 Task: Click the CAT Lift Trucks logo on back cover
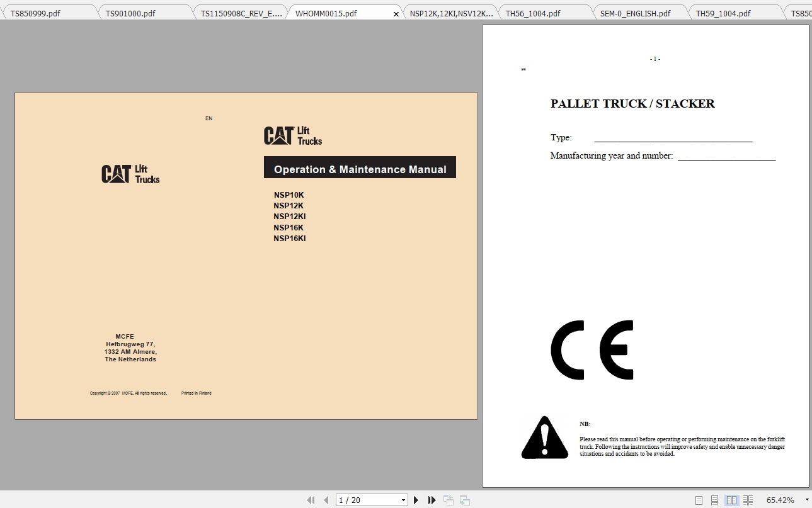pyautogui.click(x=131, y=174)
